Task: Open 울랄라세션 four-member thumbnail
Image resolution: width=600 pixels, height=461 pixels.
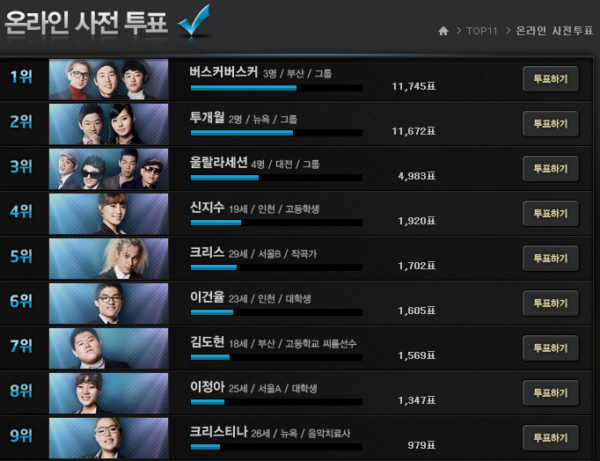Action: tap(109, 169)
